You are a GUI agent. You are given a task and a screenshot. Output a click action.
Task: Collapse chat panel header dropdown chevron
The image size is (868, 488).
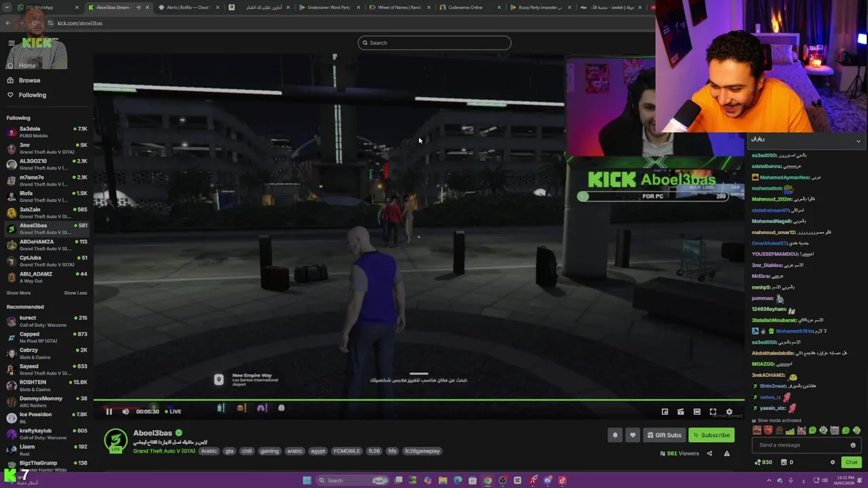(x=859, y=141)
